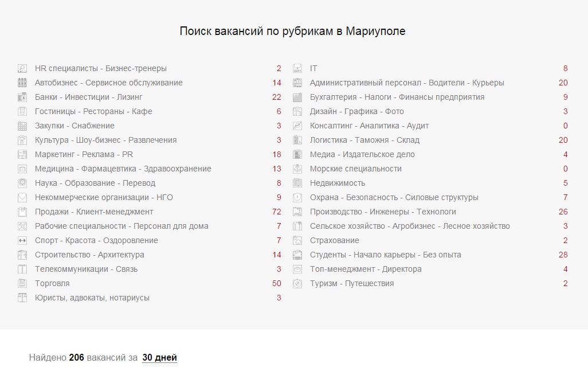
Task: Open Гостиницы - Рестораны - Кафе rubric
Action: pyautogui.click(x=93, y=111)
